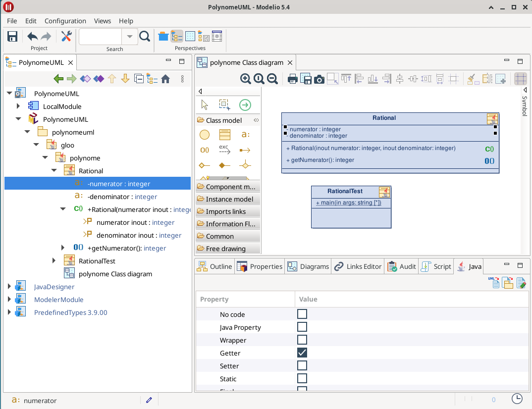The width and height of the screenshot is (532, 409).
Task: Click the green circled arrow palette tool
Action: click(245, 105)
